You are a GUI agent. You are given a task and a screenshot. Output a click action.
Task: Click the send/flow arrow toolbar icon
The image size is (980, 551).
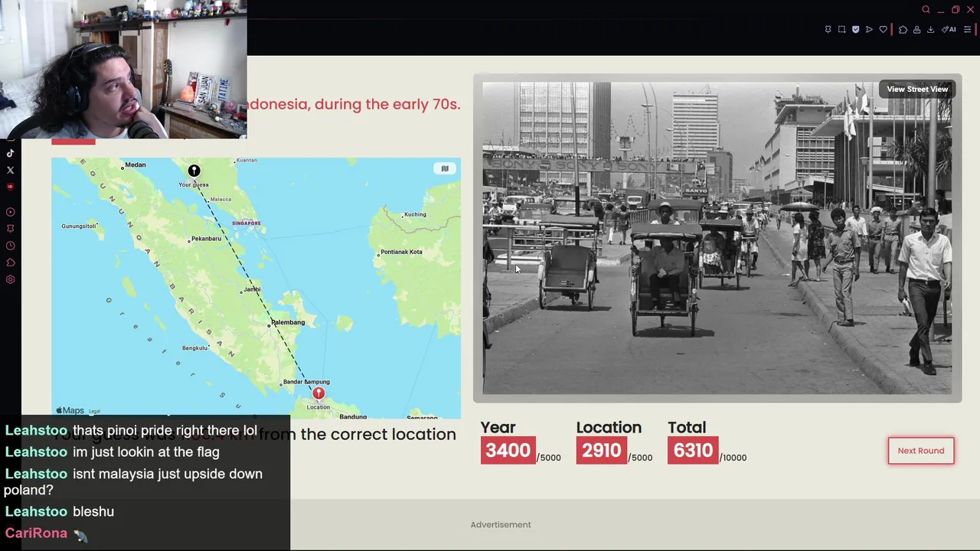click(x=869, y=30)
